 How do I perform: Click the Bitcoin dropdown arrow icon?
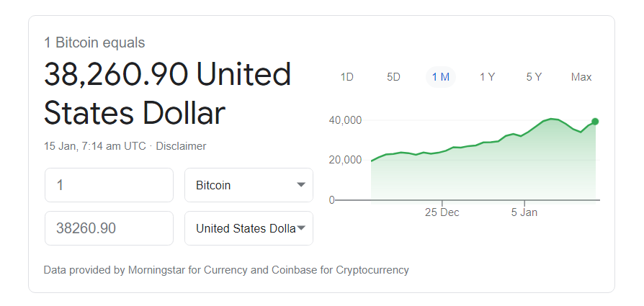coord(301,185)
